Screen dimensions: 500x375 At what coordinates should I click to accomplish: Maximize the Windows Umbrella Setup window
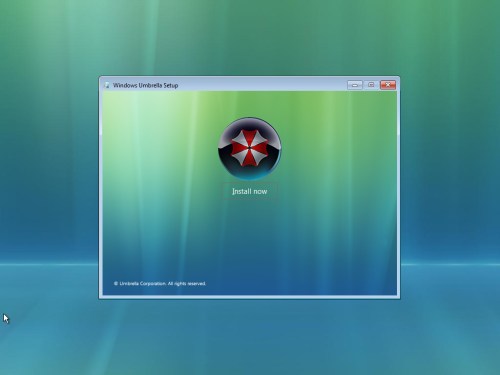[371, 85]
